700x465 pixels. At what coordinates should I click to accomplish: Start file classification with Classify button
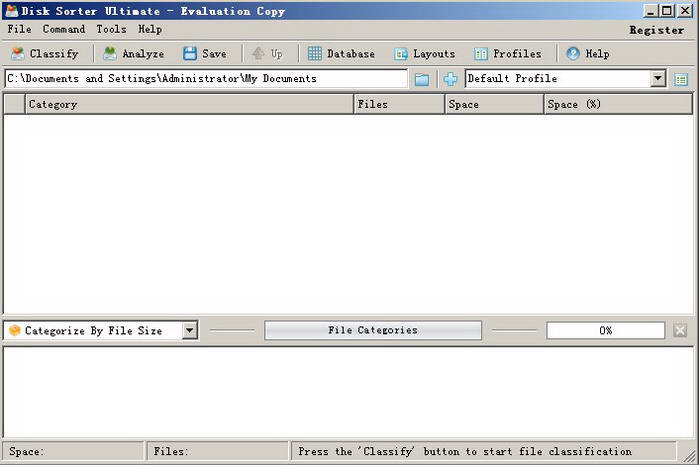coord(45,54)
